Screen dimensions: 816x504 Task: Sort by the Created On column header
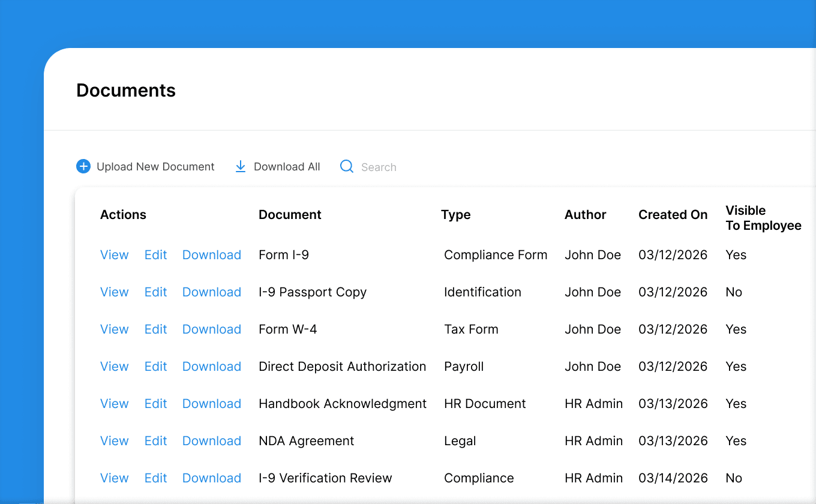click(673, 214)
